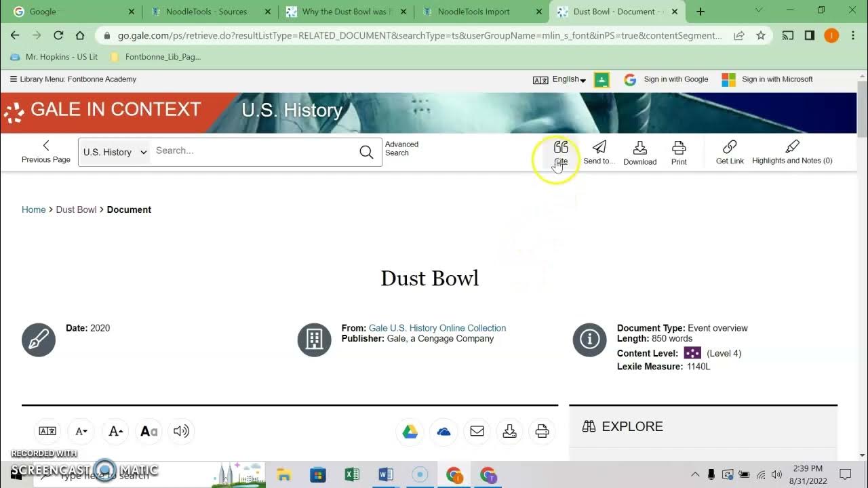
Task: Show hidden system tray icons
Action: [x=695, y=474]
